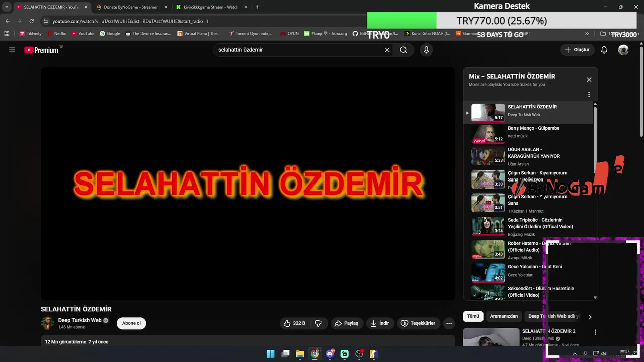Dislike the SELAHATTİN ÖZDEMİR video
The height and width of the screenshot is (362, 644).
click(x=318, y=323)
